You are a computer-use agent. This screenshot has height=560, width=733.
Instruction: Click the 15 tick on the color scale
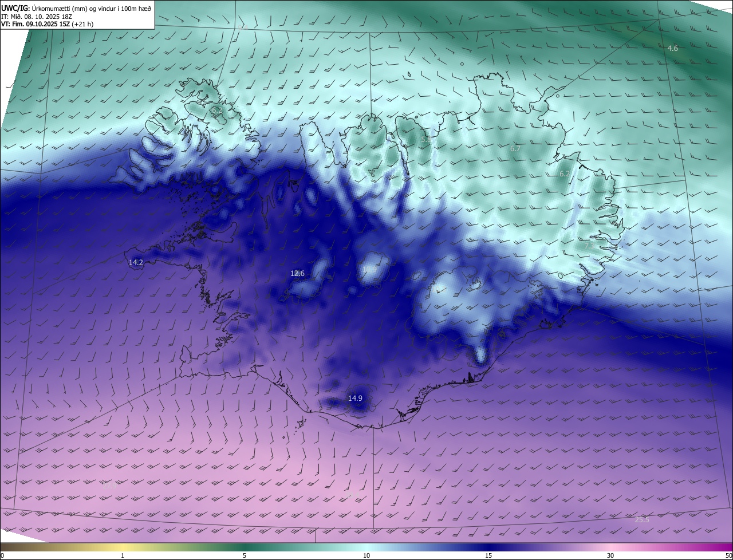tap(488, 555)
